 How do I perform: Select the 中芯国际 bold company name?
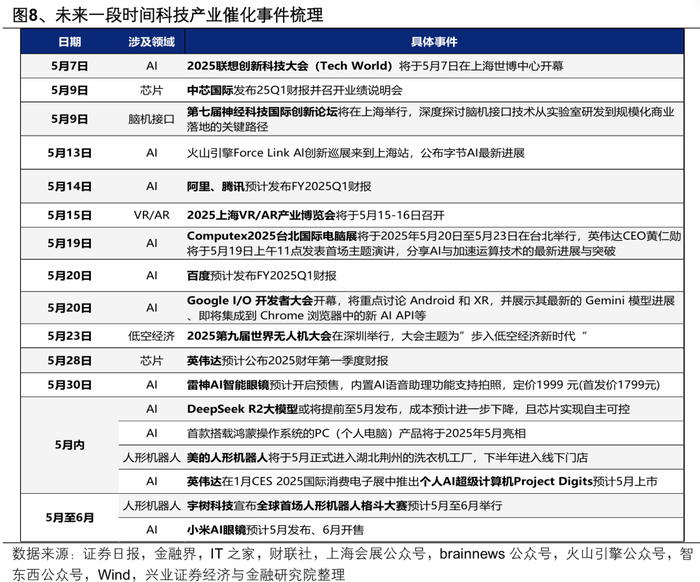(x=210, y=90)
